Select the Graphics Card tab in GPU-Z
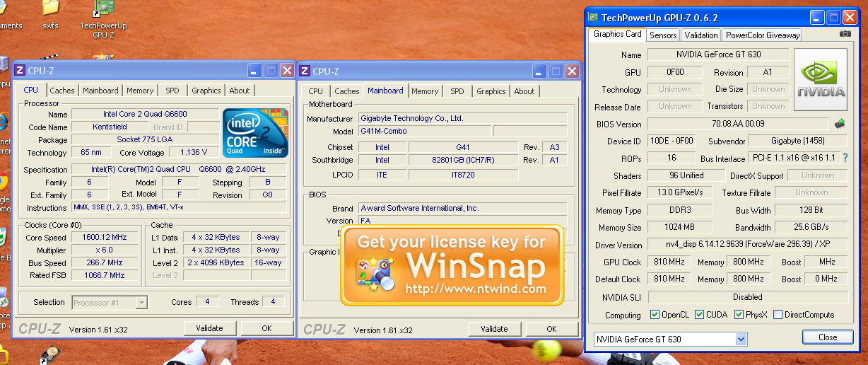The height and width of the screenshot is (365, 868). coord(617,34)
